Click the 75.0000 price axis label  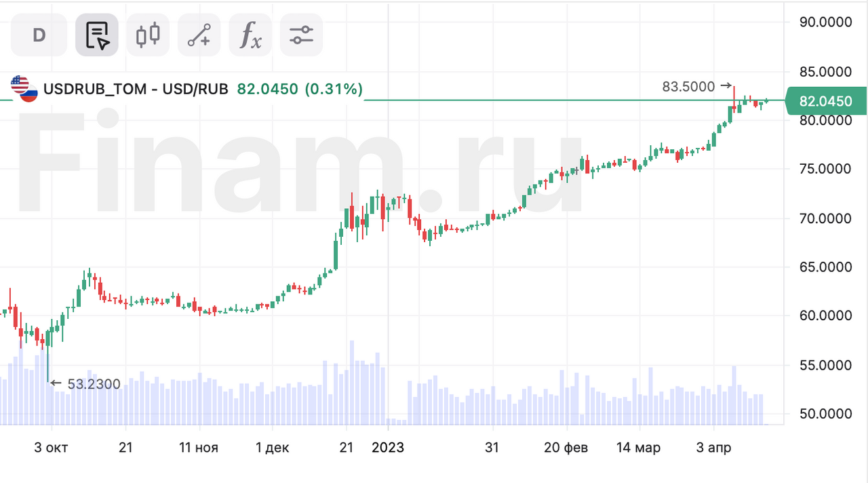pos(825,169)
